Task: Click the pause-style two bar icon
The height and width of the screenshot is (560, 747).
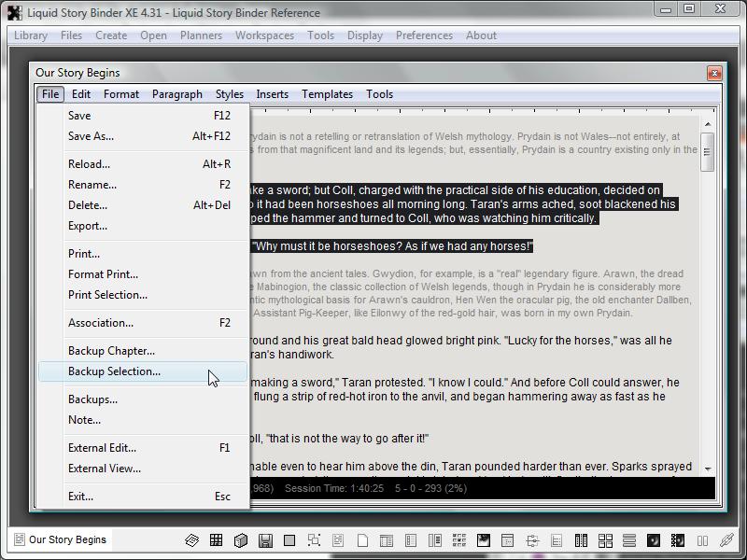Action: [x=702, y=540]
